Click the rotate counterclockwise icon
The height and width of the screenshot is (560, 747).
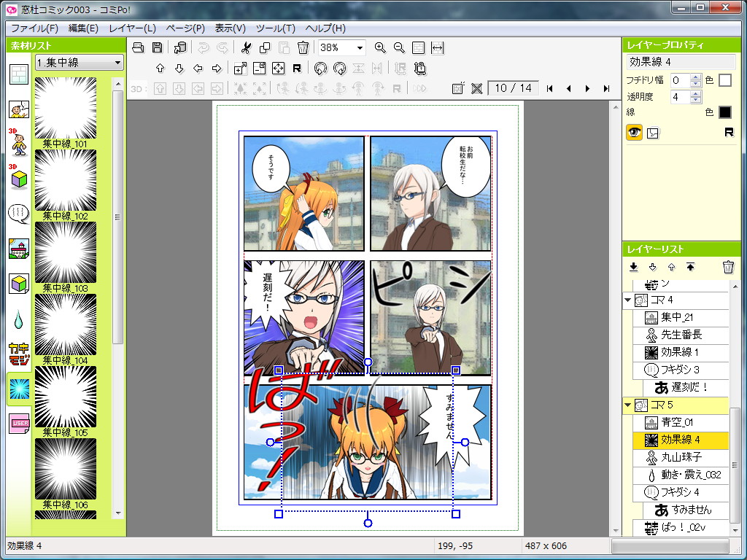321,68
